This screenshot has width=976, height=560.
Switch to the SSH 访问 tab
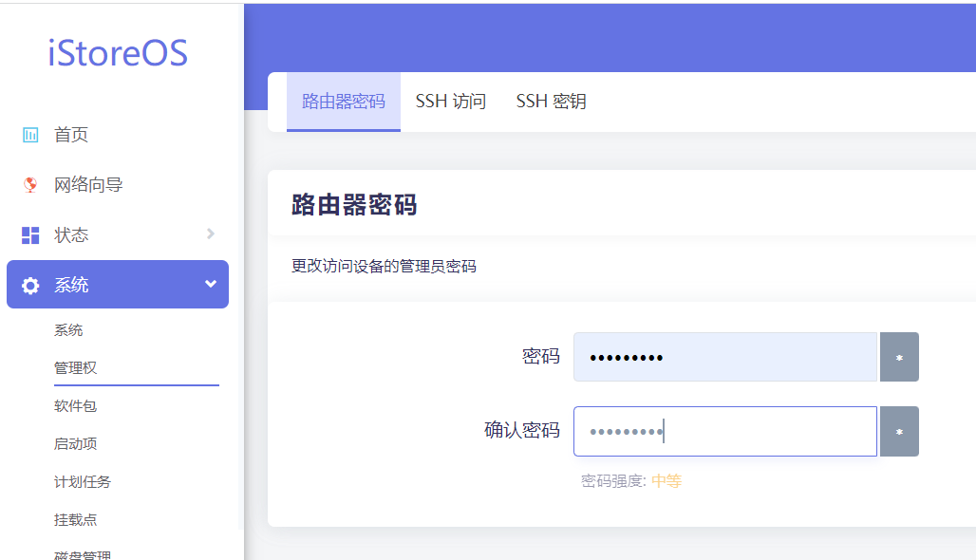(450, 101)
